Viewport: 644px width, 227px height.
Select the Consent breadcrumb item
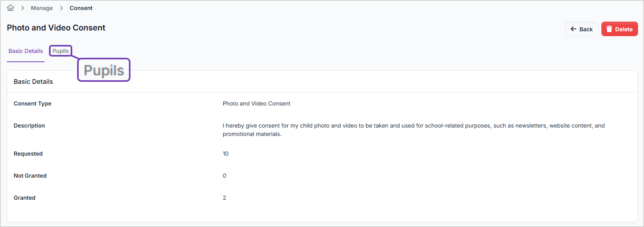point(81,8)
